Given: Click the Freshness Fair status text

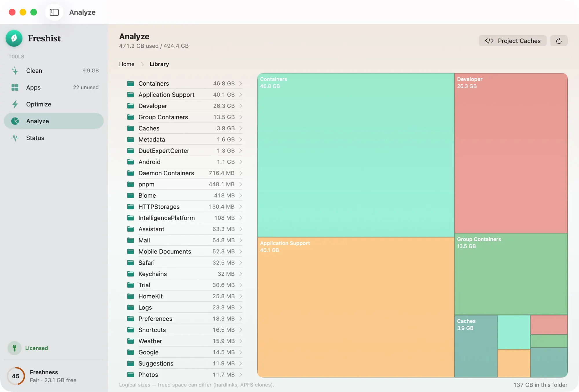Looking at the screenshot, I should 53,380.
